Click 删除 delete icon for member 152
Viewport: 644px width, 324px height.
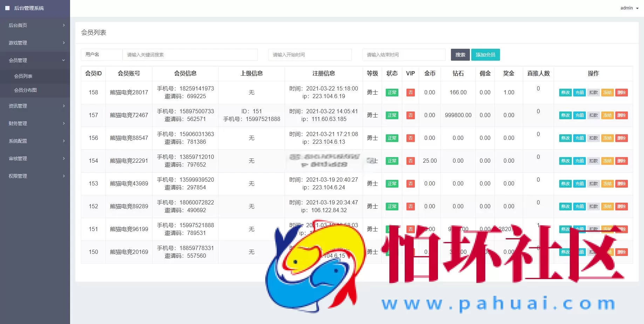(x=622, y=206)
